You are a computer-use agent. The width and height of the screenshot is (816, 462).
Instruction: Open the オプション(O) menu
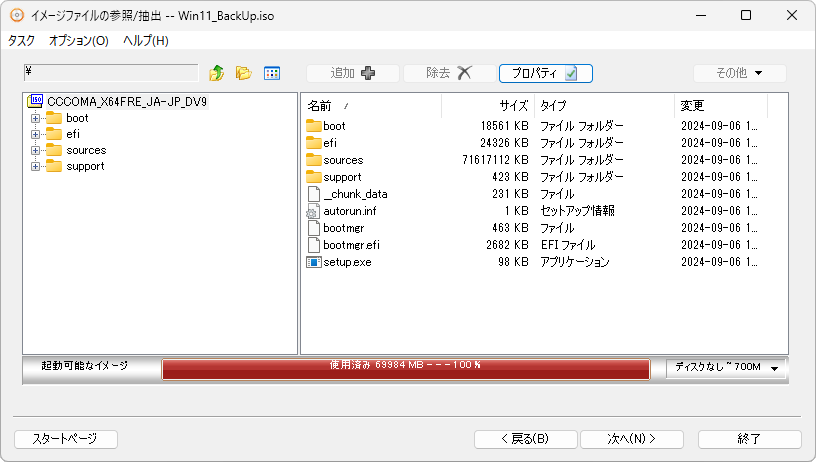(79, 41)
